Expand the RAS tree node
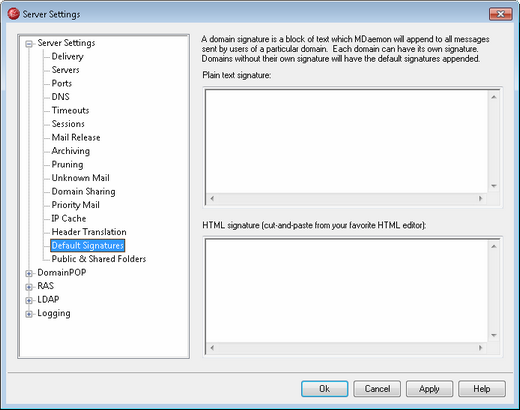 (x=29, y=287)
